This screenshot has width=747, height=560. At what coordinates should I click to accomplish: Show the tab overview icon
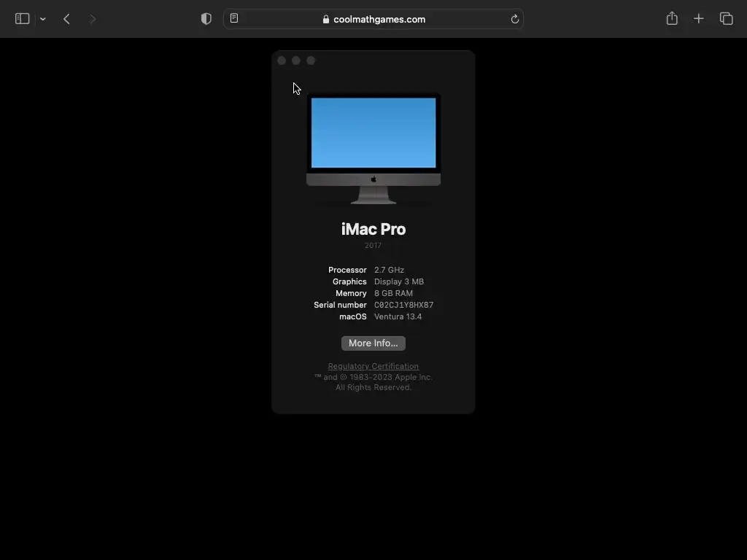(x=726, y=18)
